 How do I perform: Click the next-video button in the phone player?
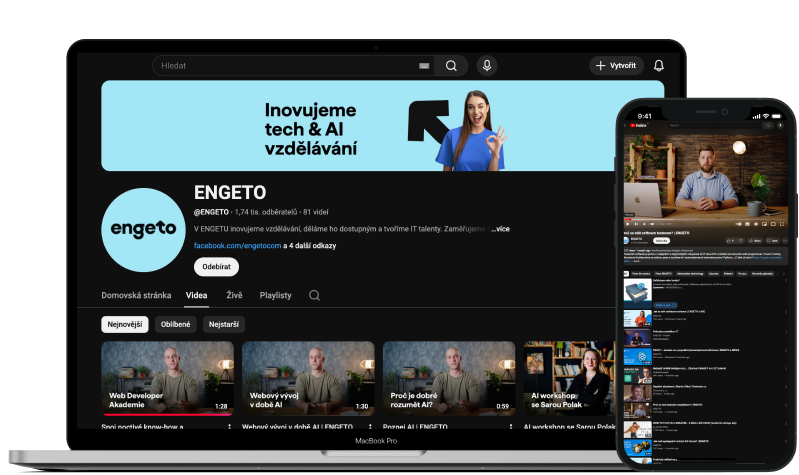tap(636, 224)
